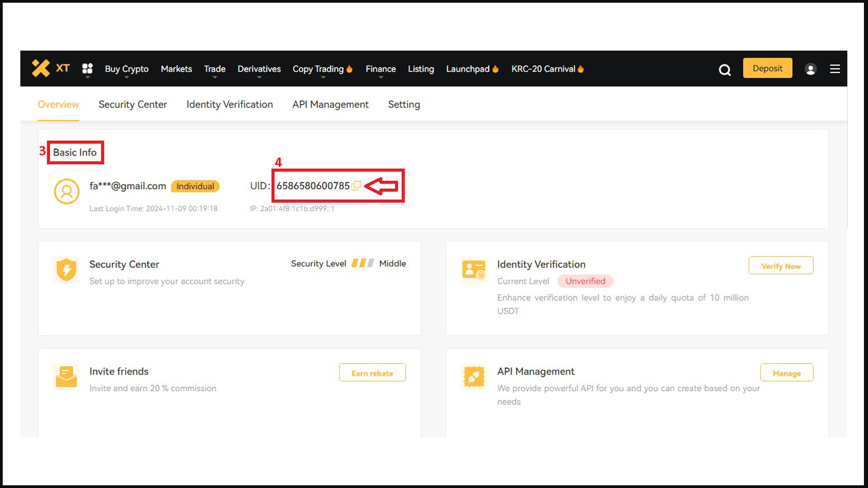Click the Verify Now button
868x488 pixels.
[x=781, y=266]
